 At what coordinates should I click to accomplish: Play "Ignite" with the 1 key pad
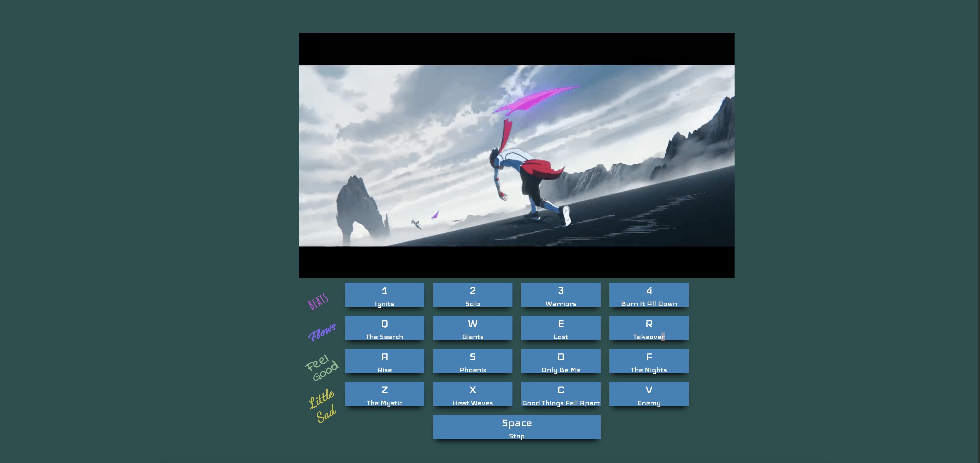click(x=385, y=295)
